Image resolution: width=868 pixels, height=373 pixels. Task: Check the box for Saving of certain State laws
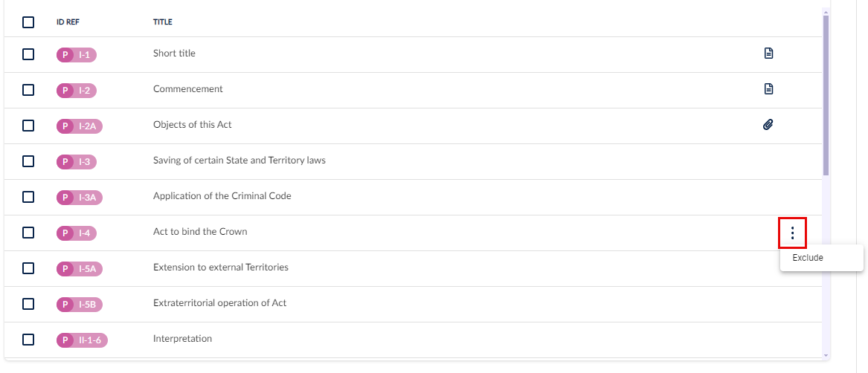(28, 161)
